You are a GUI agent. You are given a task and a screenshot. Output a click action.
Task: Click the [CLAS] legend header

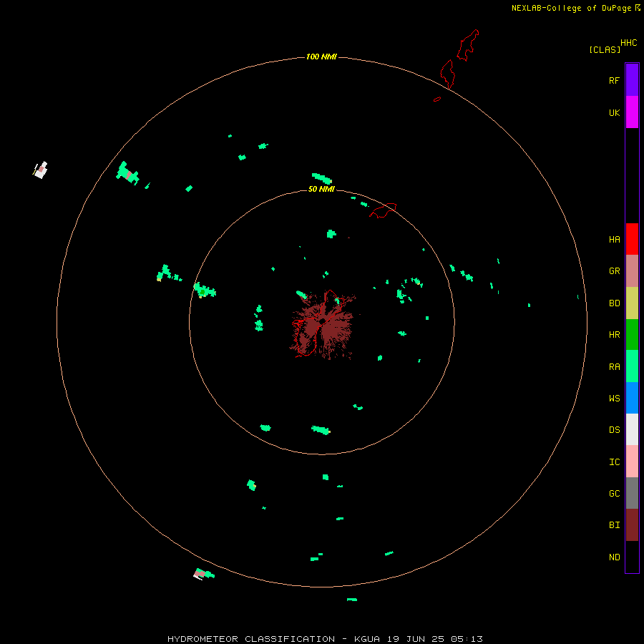coord(605,49)
